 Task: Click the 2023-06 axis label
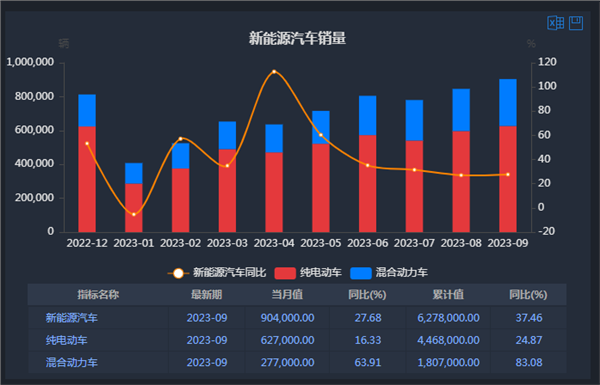pyautogui.click(x=368, y=243)
